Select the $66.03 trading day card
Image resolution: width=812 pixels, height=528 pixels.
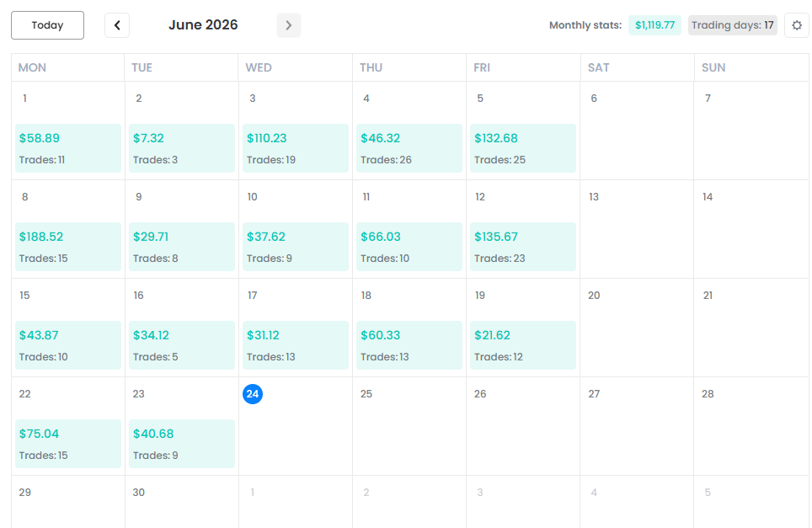click(x=409, y=247)
